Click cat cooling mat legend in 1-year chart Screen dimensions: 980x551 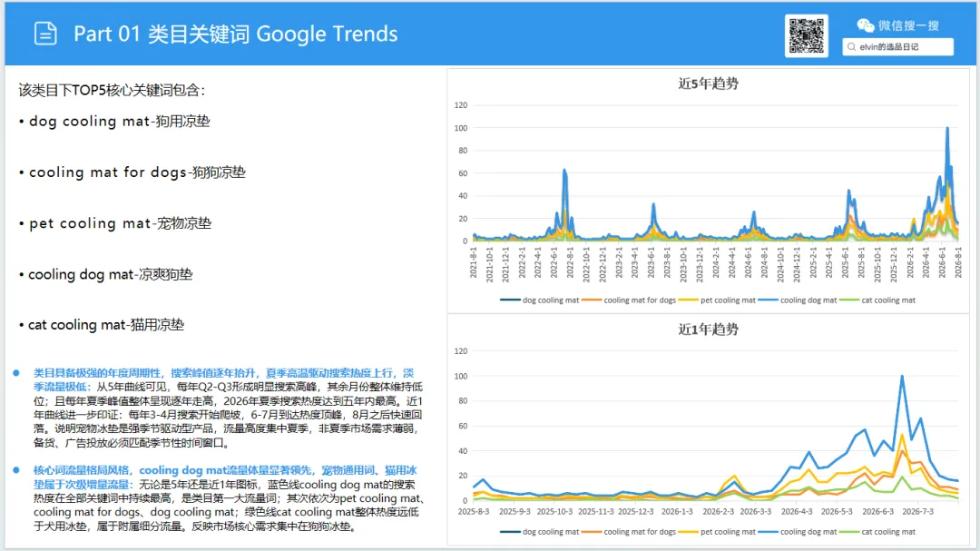pyautogui.click(x=877, y=532)
